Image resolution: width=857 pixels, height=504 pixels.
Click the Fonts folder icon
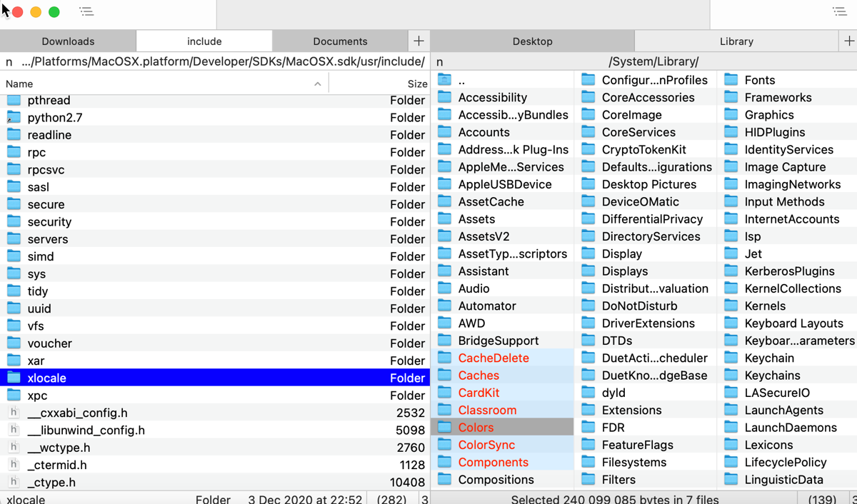(x=731, y=80)
